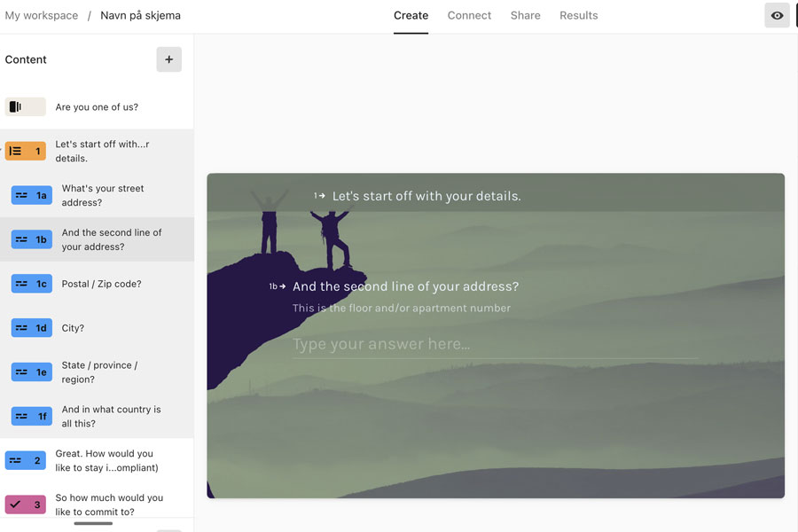Select 'Postal / Zip code?' question
The width and height of the screenshot is (798, 532).
click(97, 284)
